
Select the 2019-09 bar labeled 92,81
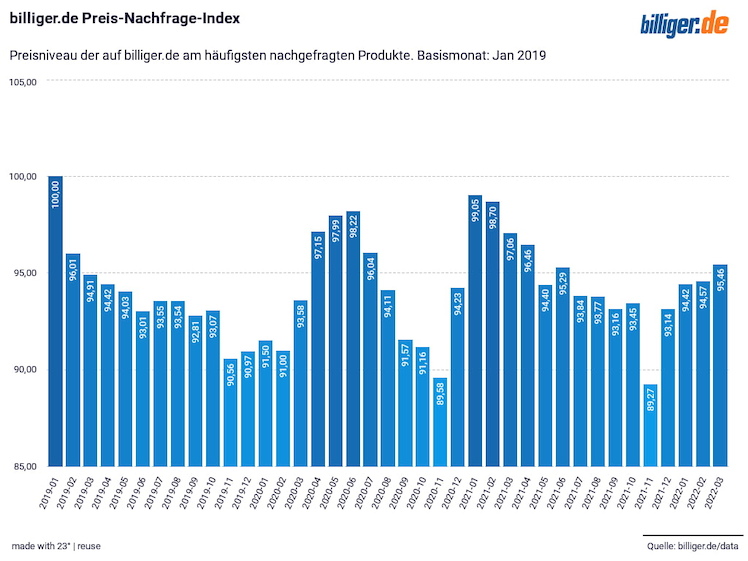click(196, 391)
